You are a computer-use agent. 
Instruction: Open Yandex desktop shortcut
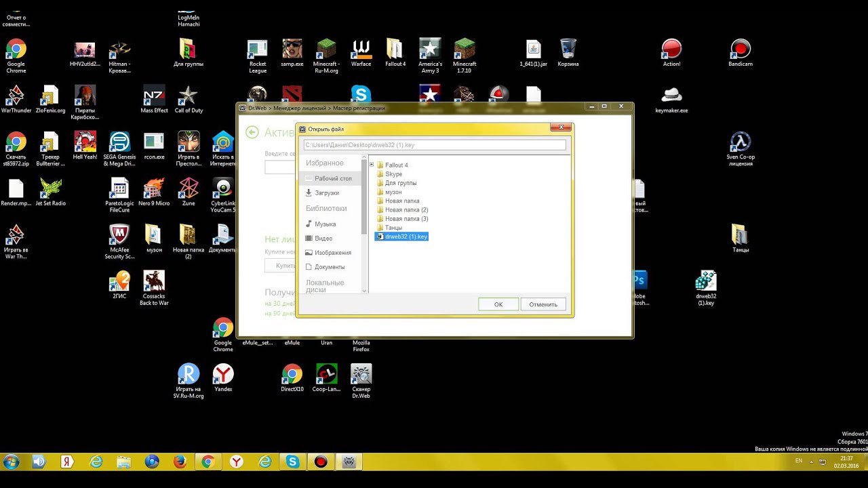pos(223,378)
